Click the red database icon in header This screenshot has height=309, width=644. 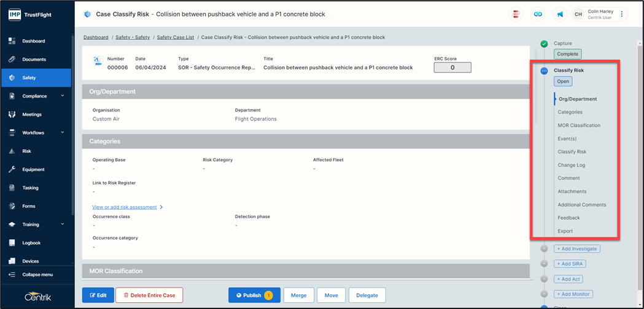point(516,14)
